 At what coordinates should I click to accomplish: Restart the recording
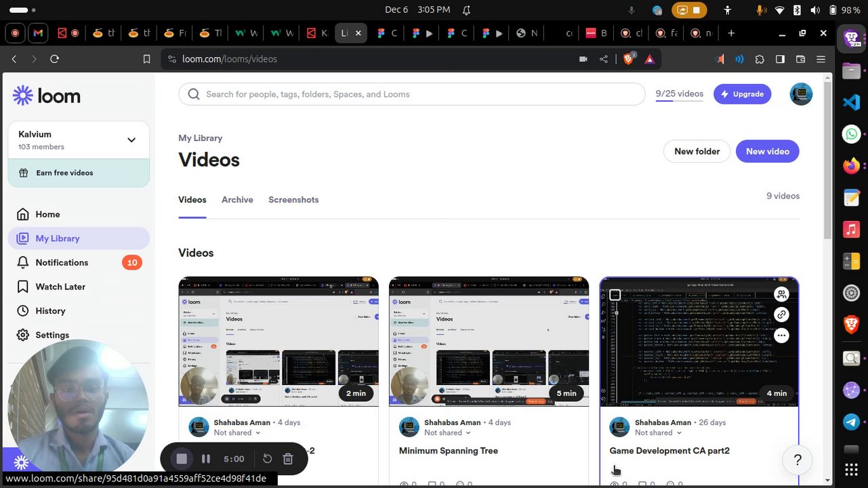267,459
